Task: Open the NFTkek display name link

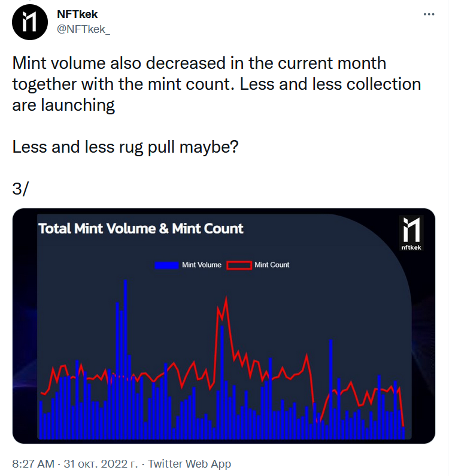Action: pos(77,14)
